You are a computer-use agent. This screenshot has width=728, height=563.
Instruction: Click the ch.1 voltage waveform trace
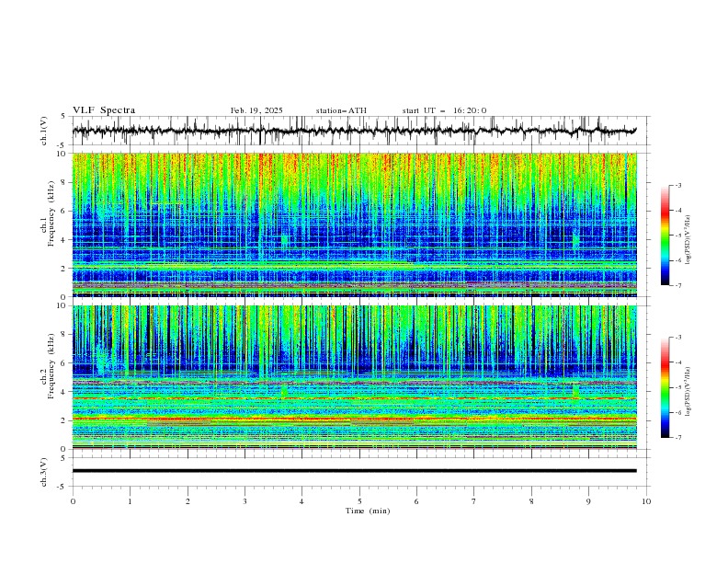(x=354, y=131)
